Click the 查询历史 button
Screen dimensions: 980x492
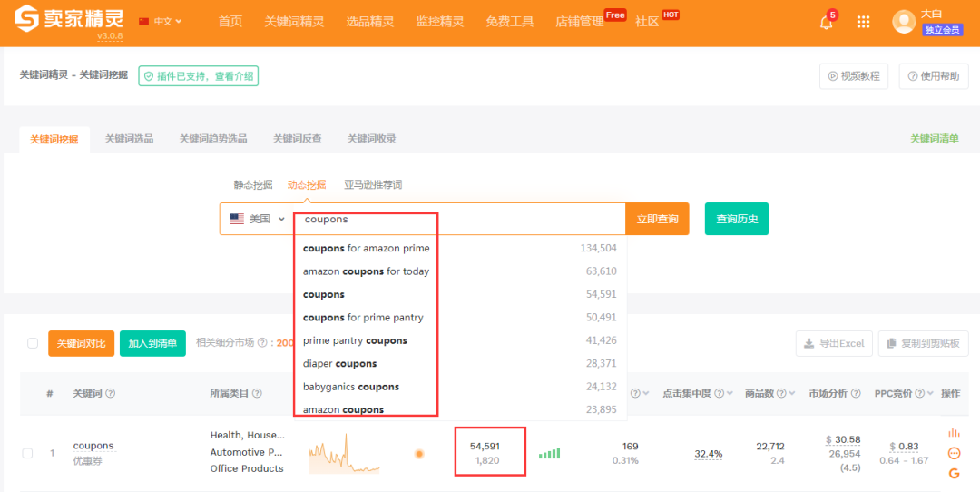[737, 219]
